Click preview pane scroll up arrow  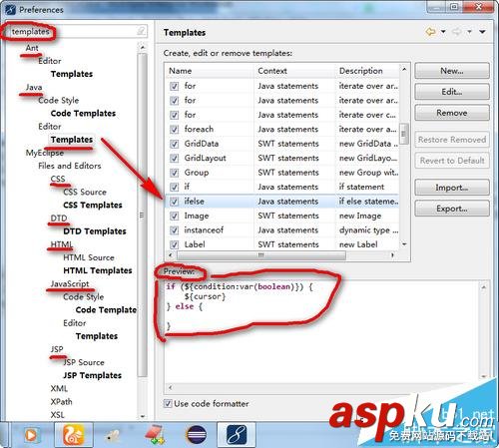pos(484,286)
